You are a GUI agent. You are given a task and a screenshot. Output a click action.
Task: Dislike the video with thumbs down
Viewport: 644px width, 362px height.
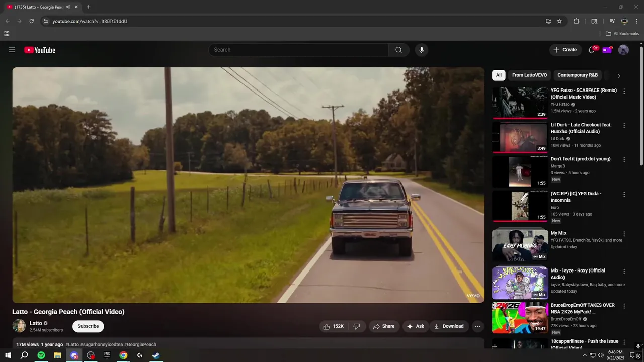357,326
